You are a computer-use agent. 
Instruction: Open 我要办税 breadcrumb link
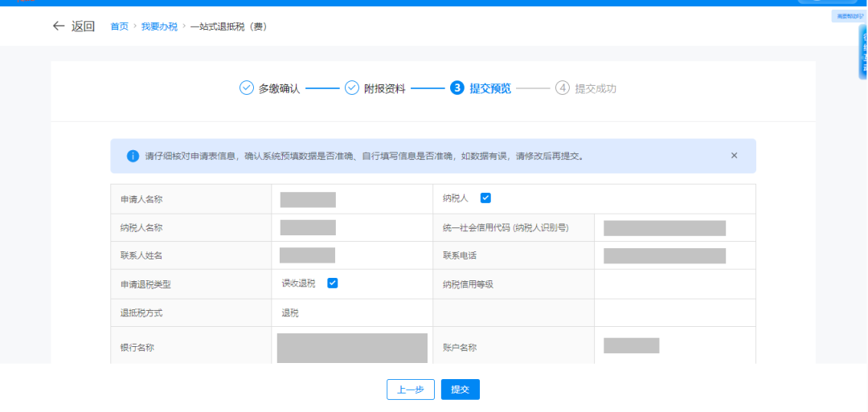pos(159,27)
